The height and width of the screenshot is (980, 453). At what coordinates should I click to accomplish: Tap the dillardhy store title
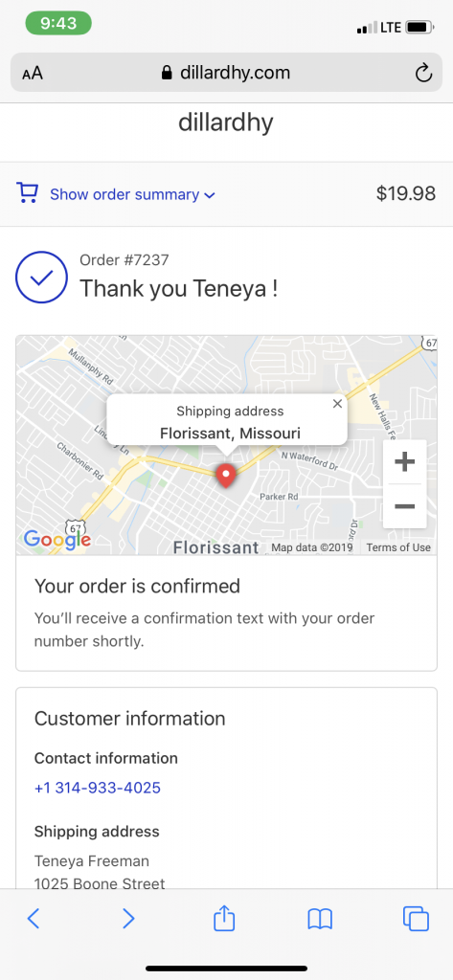coord(226,122)
